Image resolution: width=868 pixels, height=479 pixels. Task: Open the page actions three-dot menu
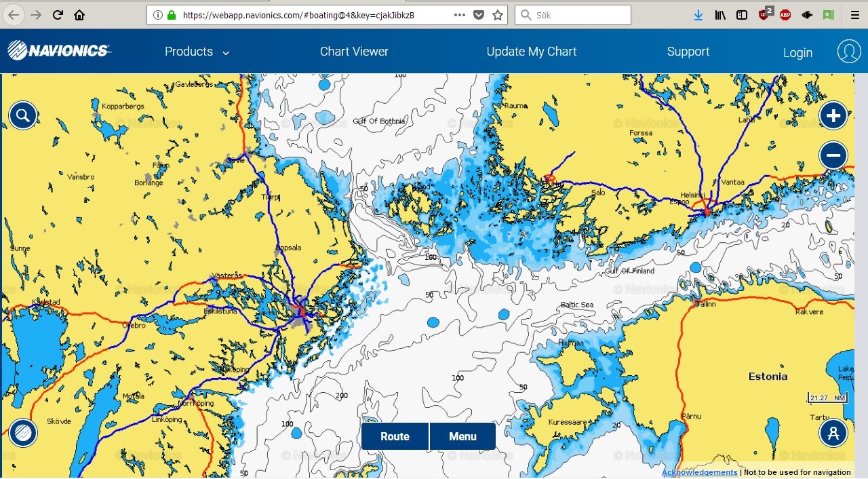(460, 15)
